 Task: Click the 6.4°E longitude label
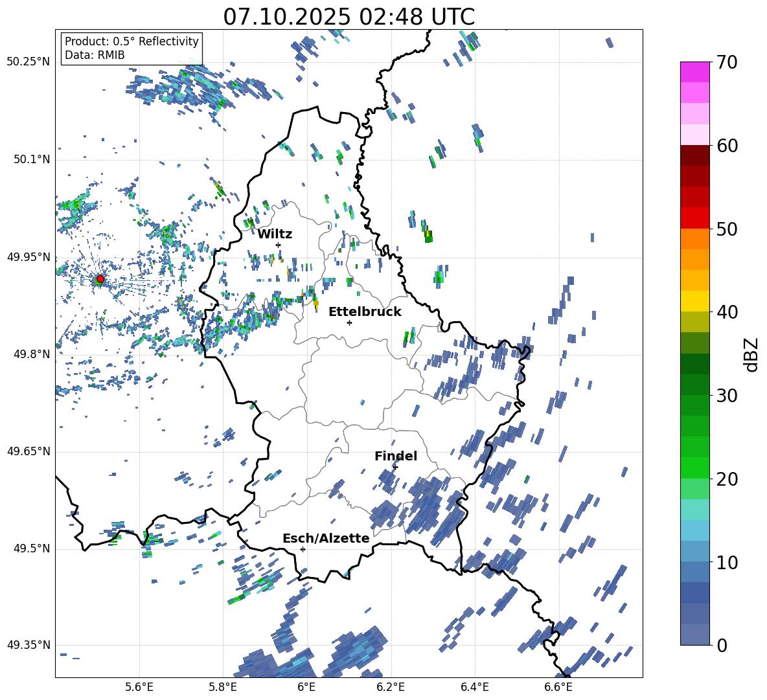pyautogui.click(x=474, y=687)
